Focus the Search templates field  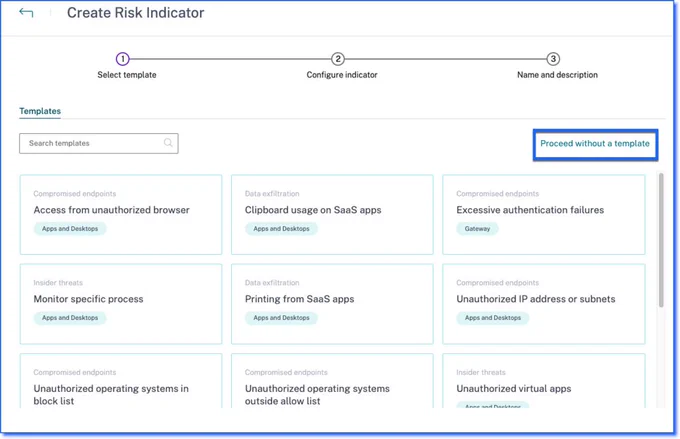(99, 143)
